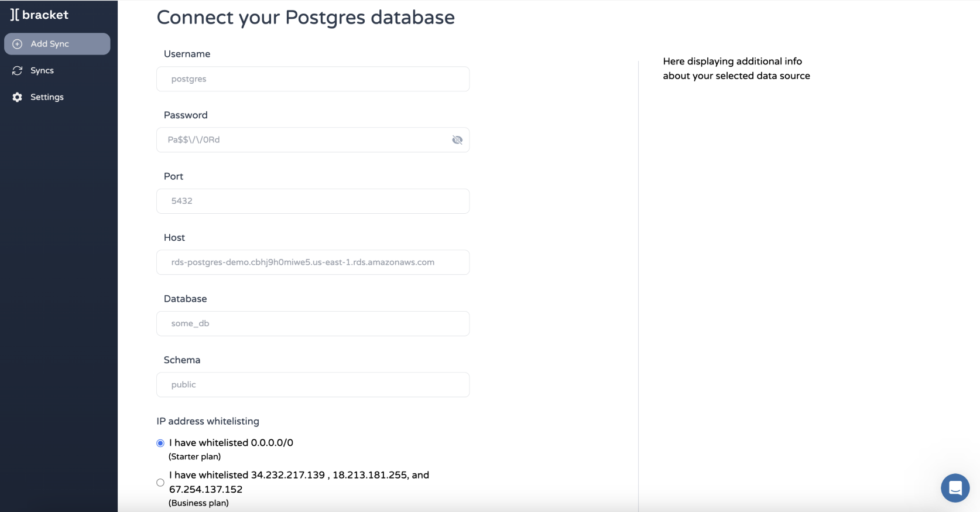Toggle password visibility eye icon

[x=457, y=140]
